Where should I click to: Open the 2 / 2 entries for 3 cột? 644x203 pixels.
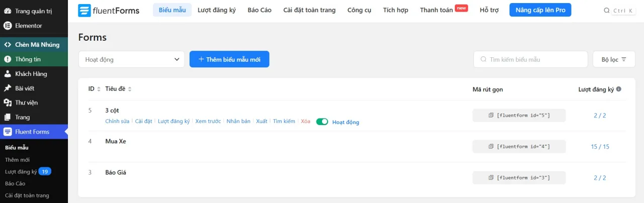click(x=600, y=116)
